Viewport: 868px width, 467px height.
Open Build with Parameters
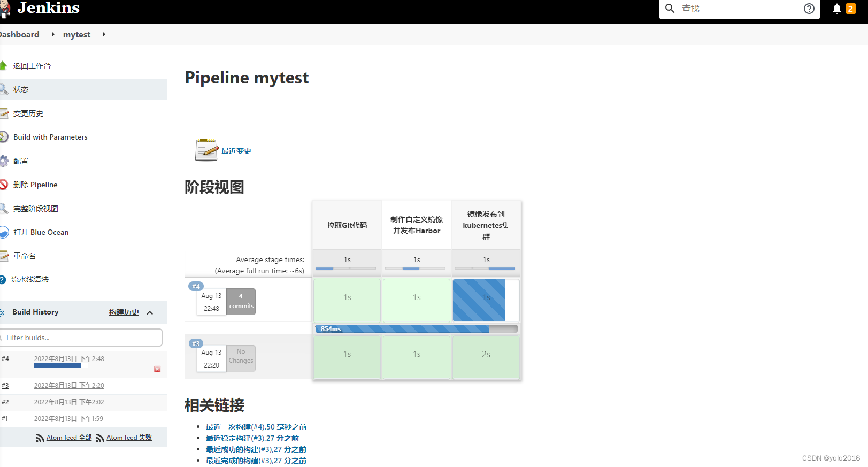point(50,137)
